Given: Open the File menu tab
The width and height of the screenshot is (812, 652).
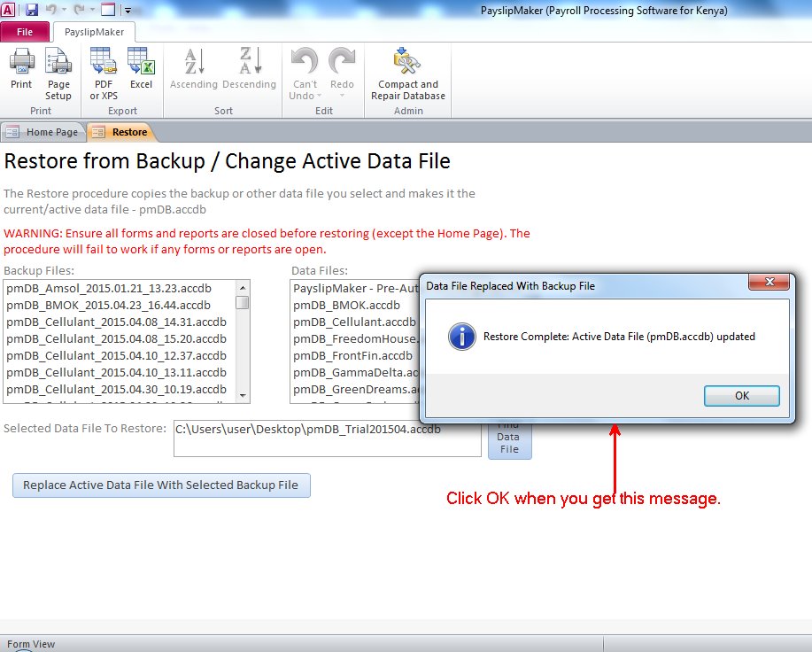Looking at the screenshot, I should coord(25,32).
